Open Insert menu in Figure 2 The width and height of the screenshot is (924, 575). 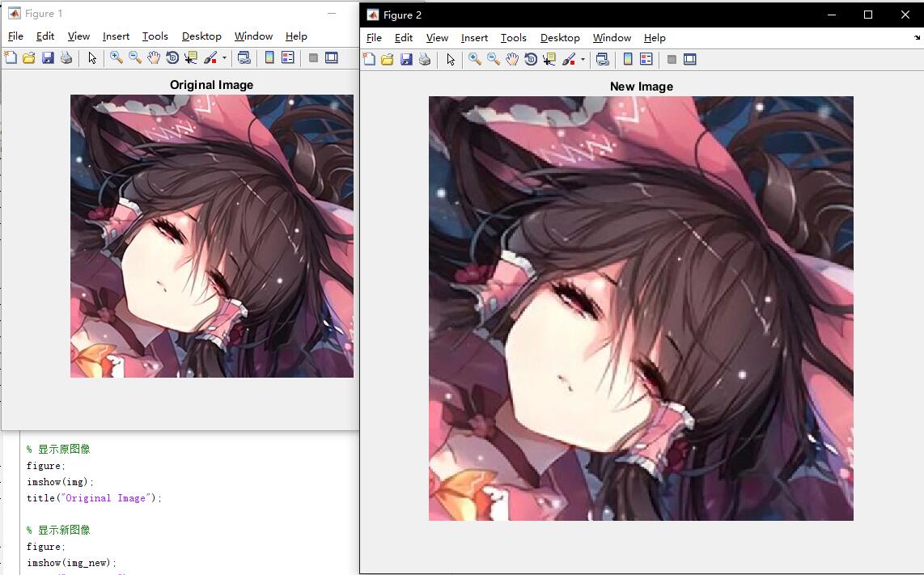(474, 38)
